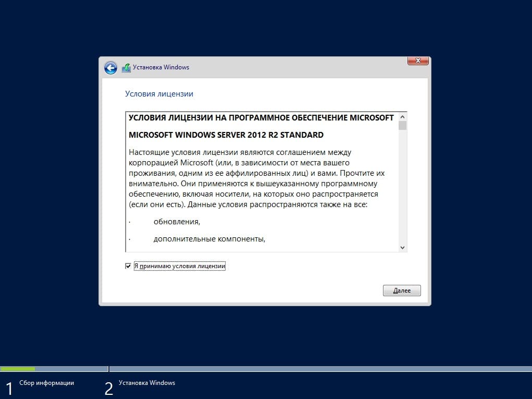Continue with the Далее button

402,291
